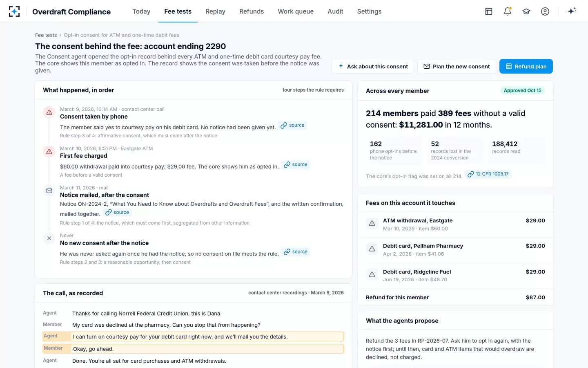This screenshot has height=368, width=588.
Task: Click highlighted transcript line 'Okay, go ahead.'
Action: click(193, 349)
